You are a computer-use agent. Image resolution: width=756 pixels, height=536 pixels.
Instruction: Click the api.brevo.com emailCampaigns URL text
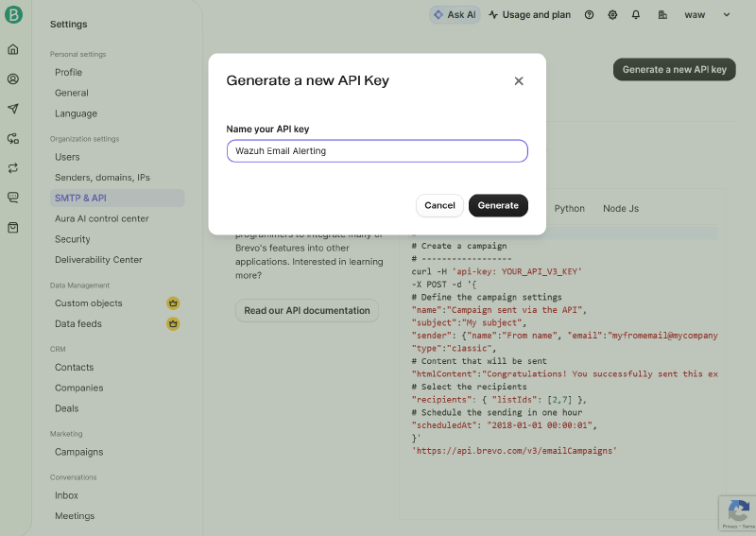point(514,451)
